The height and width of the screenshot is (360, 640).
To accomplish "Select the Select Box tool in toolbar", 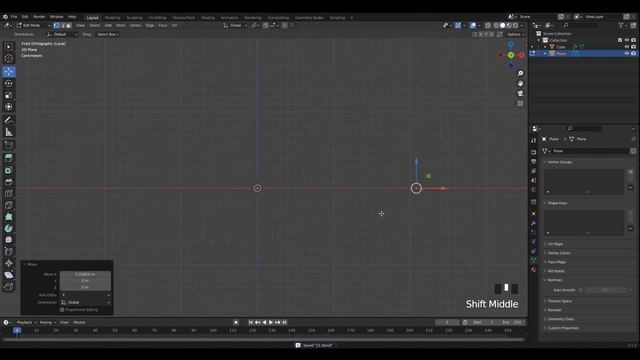I will point(9,47).
